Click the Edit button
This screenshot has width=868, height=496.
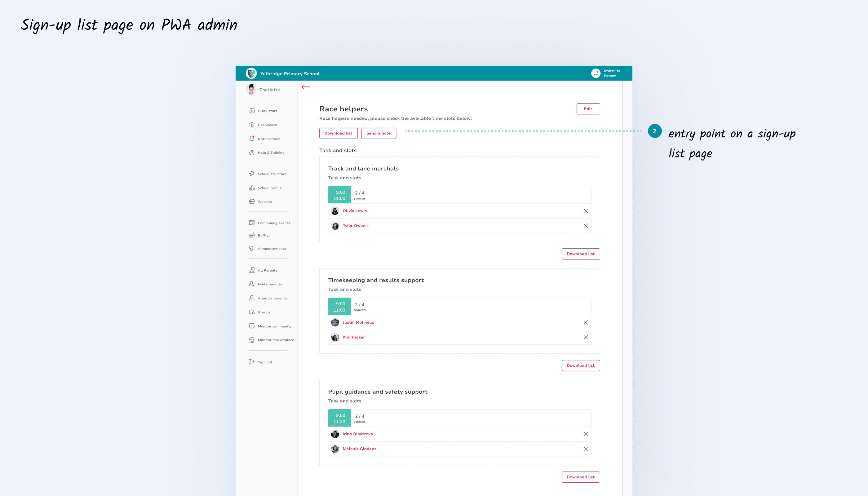588,109
